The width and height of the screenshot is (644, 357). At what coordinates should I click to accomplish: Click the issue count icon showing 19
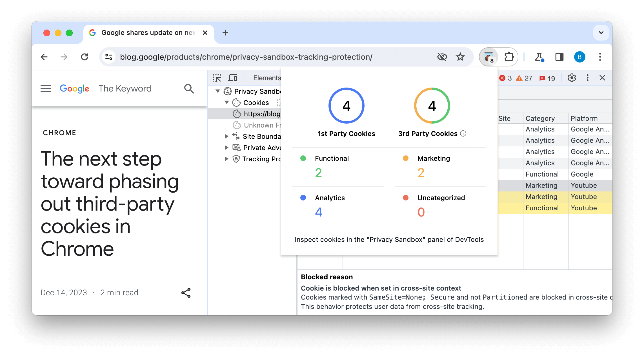[547, 78]
